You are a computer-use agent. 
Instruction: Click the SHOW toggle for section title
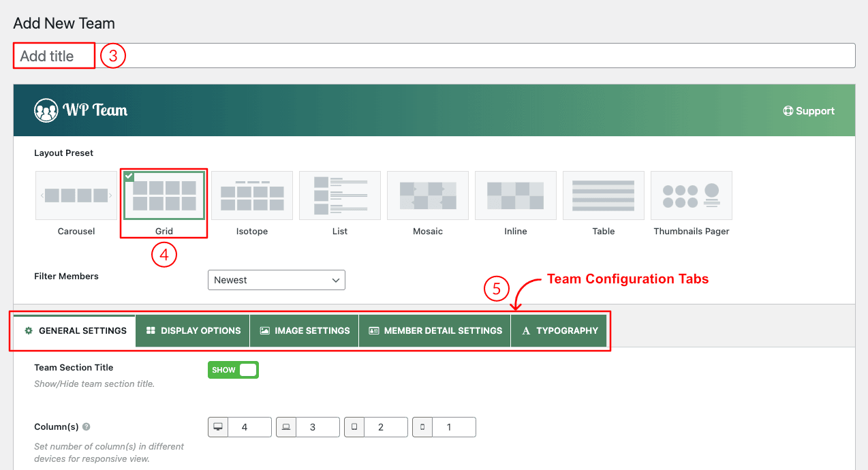tap(233, 369)
